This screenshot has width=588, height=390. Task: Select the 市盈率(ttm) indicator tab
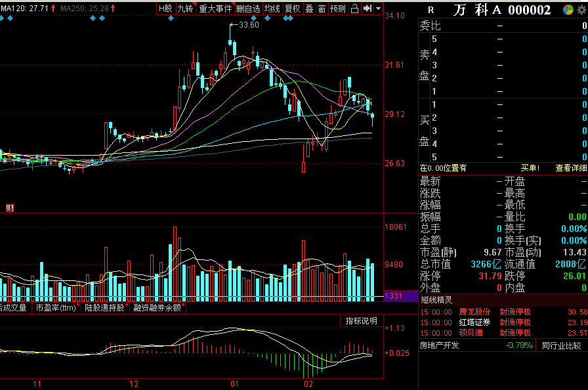click(x=56, y=308)
